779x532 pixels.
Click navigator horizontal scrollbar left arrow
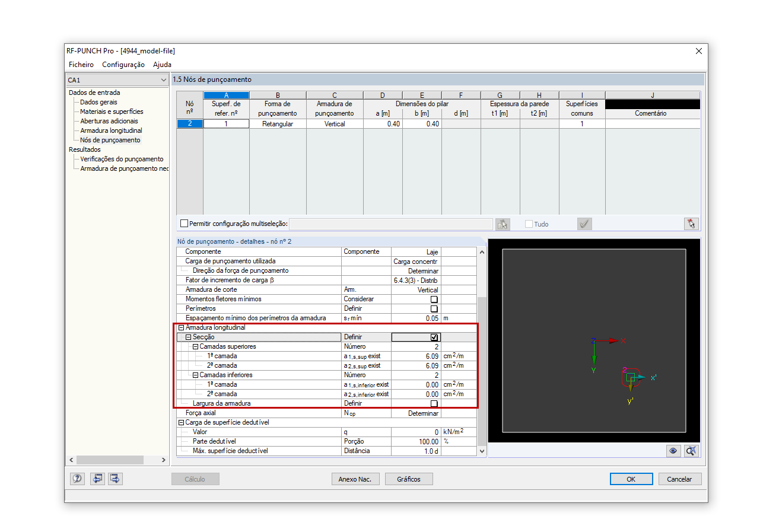coord(71,460)
